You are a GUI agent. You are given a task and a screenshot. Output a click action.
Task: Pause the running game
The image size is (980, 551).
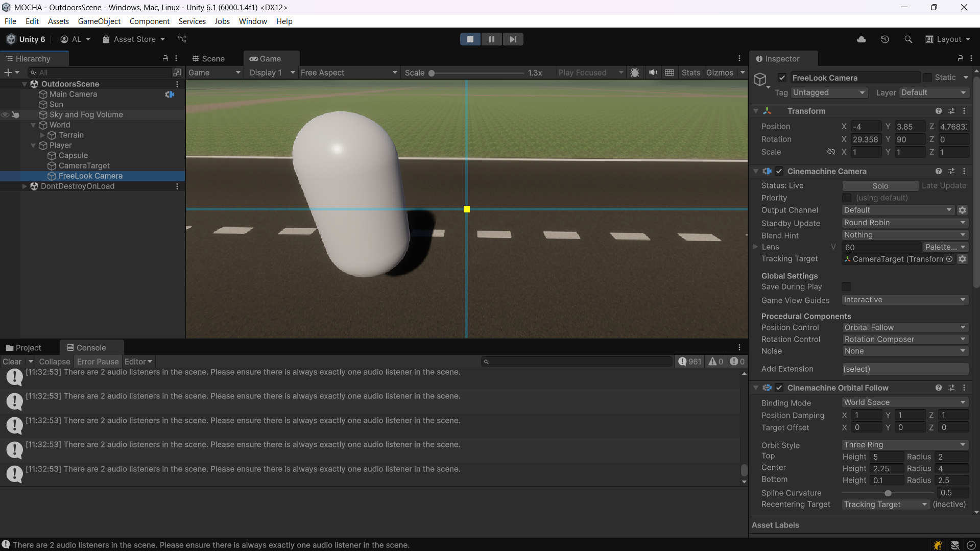pyautogui.click(x=491, y=39)
